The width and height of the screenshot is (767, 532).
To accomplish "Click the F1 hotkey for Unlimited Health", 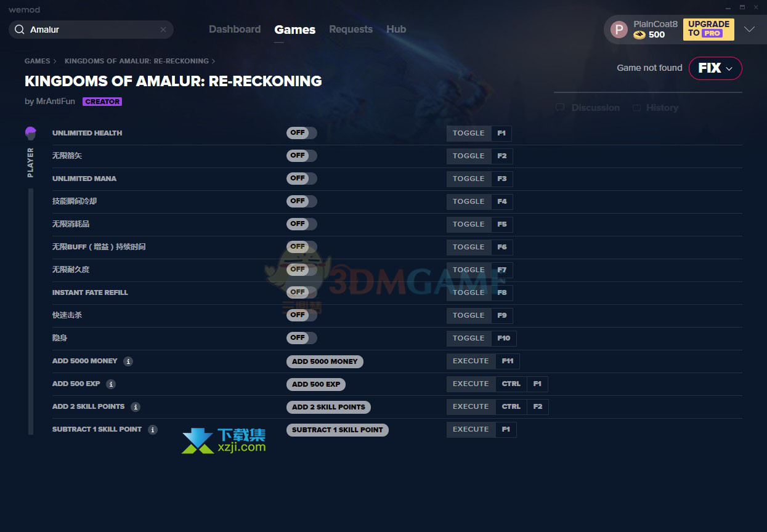I will (501, 133).
